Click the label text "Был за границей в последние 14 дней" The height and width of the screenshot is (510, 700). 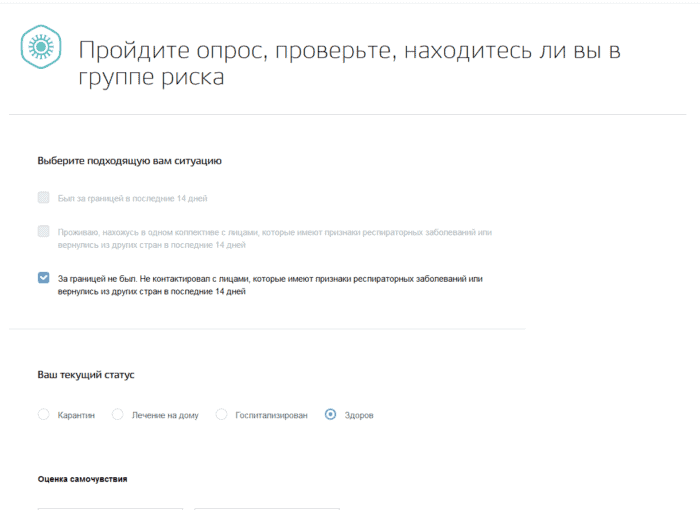coord(132,198)
